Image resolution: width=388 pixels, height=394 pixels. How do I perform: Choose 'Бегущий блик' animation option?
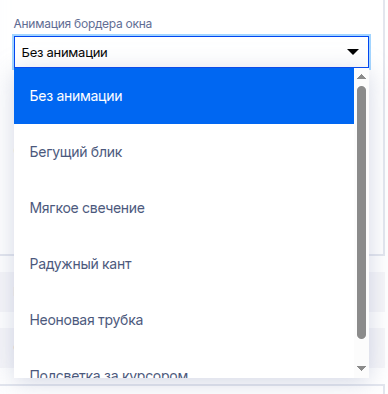click(184, 152)
